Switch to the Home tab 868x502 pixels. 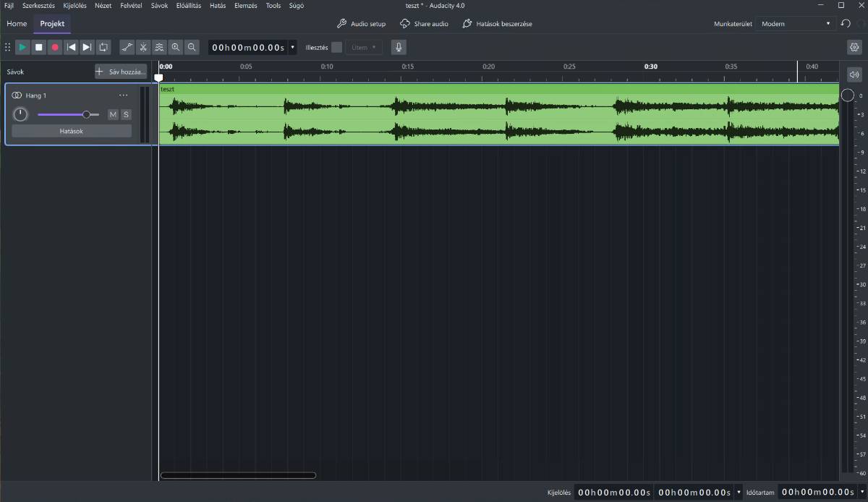tap(17, 24)
